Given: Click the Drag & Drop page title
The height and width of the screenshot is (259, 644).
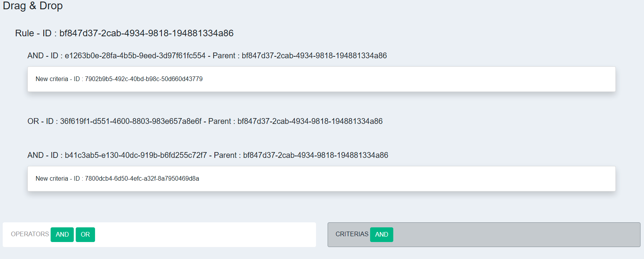Looking at the screenshot, I should point(33,6).
